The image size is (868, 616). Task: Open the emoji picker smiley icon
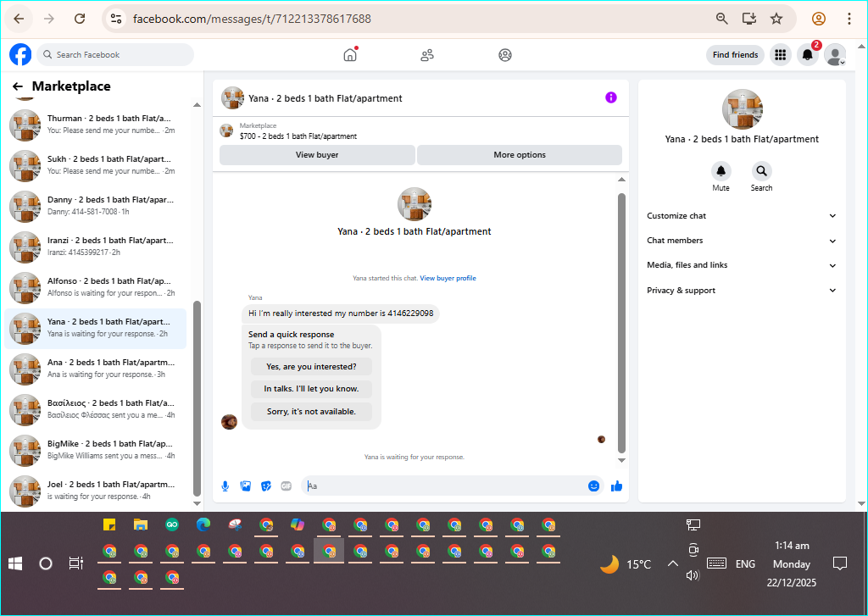(x=593, y=486)
